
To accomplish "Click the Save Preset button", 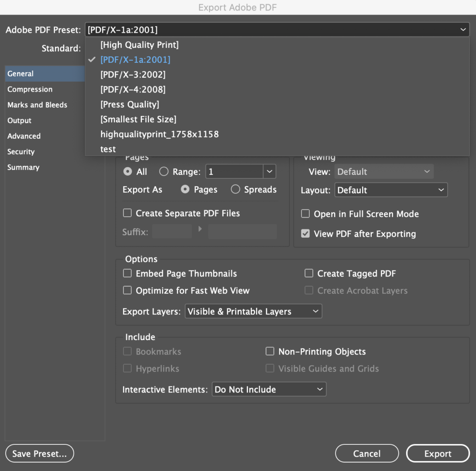I will pyautogui.click(x=39, y=454).
